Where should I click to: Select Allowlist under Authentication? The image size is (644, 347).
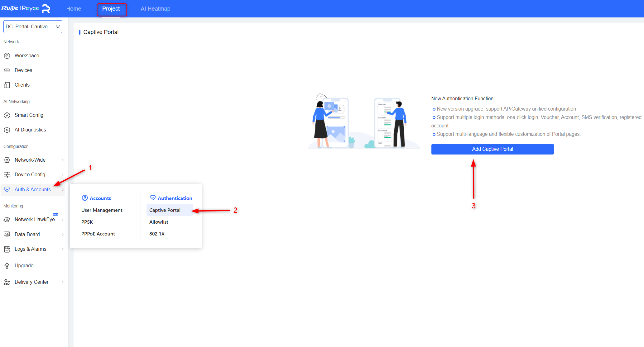click(159, 222)
